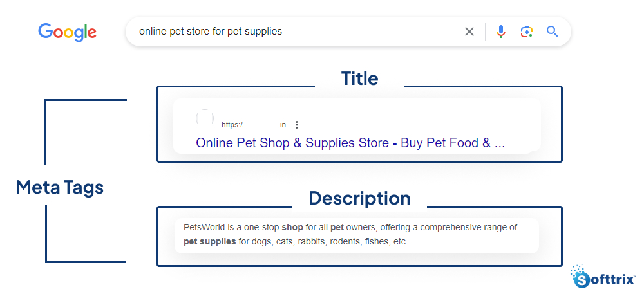Clear the search query with X
644x294 pixels.
[x=469, y=32]
